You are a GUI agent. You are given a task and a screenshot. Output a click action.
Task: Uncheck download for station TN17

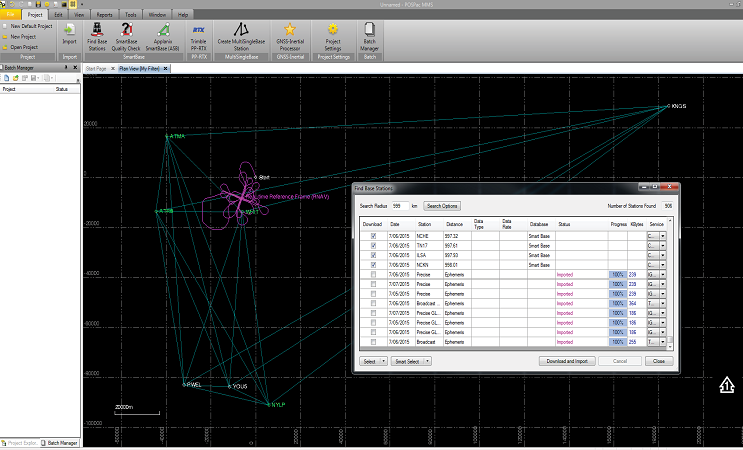373,246
